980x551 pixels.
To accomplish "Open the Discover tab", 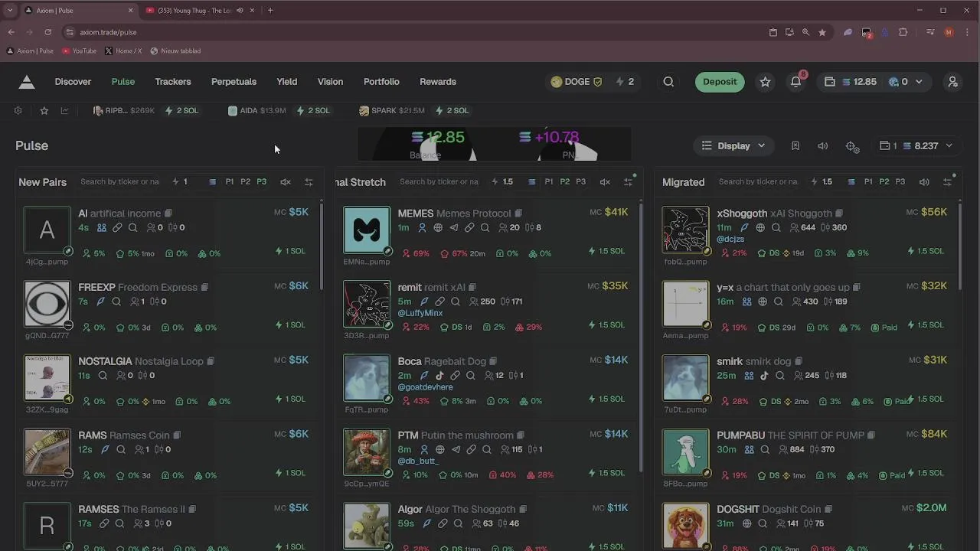I will (73, 82).
